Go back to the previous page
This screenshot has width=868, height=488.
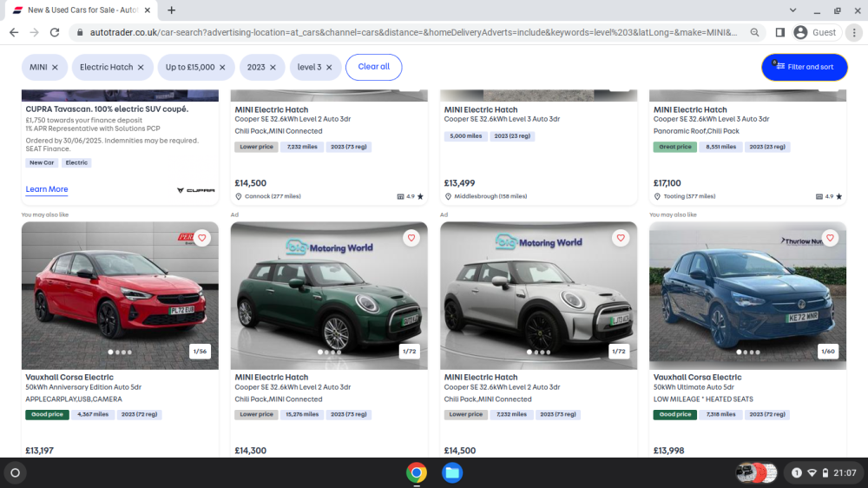[x=14, y=33]
